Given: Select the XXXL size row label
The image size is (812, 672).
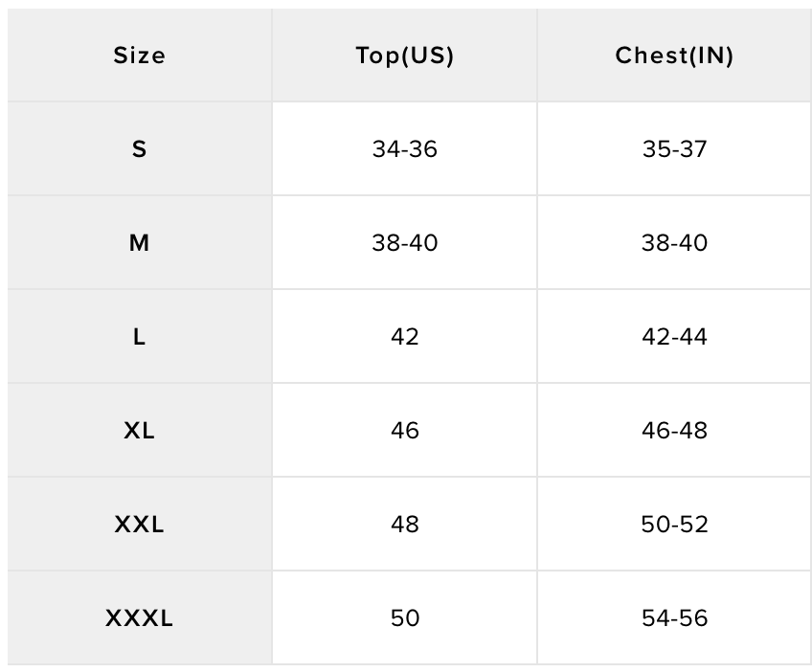Looking at the screenshot, I should (139, 618).
